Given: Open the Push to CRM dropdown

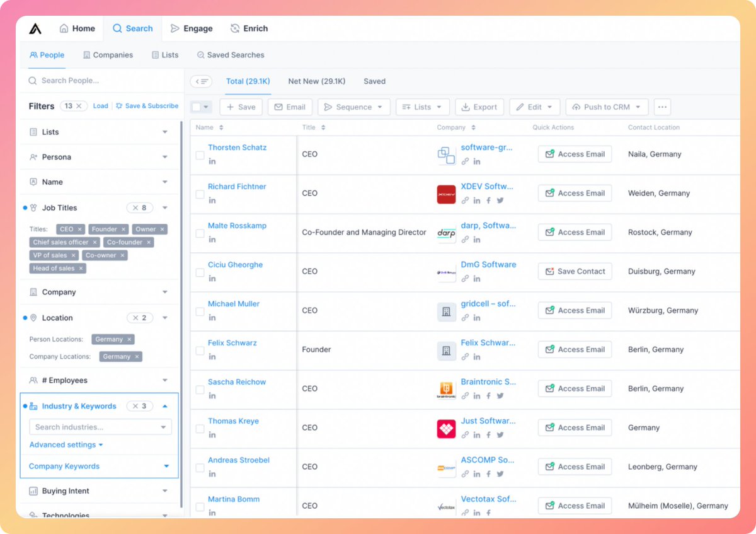Looking at the screenshot, I should [x=607, y=107].
